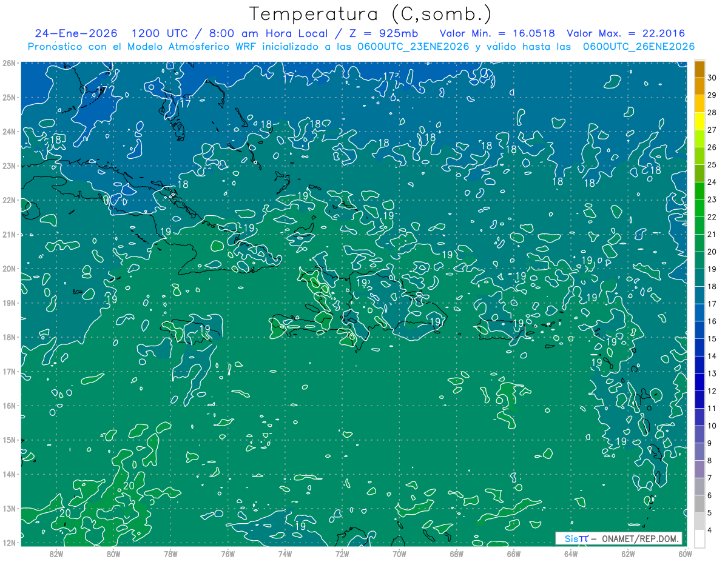728x562 pixels.
Task: Click the color scale label '27'
Action: click(712, 130)
